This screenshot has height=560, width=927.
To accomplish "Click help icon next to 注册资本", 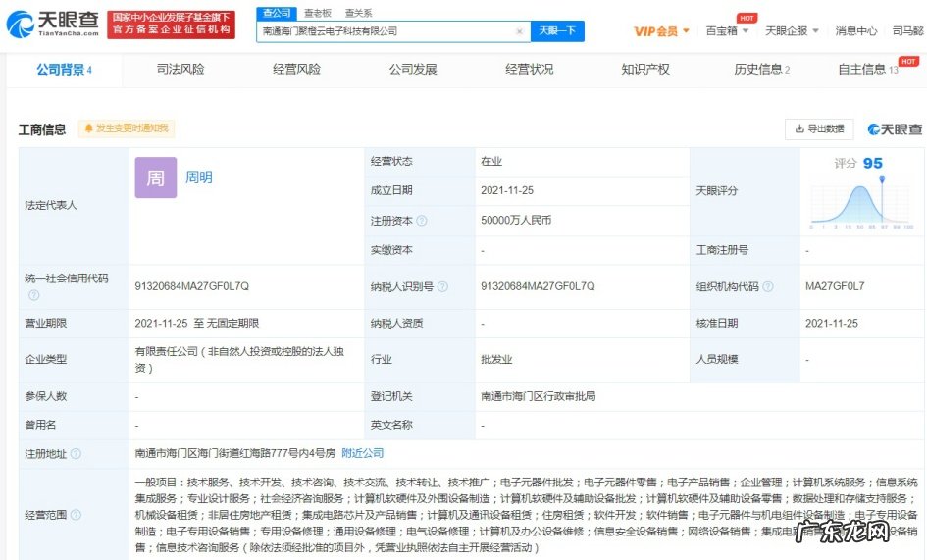I will click(x=422, y=221).
